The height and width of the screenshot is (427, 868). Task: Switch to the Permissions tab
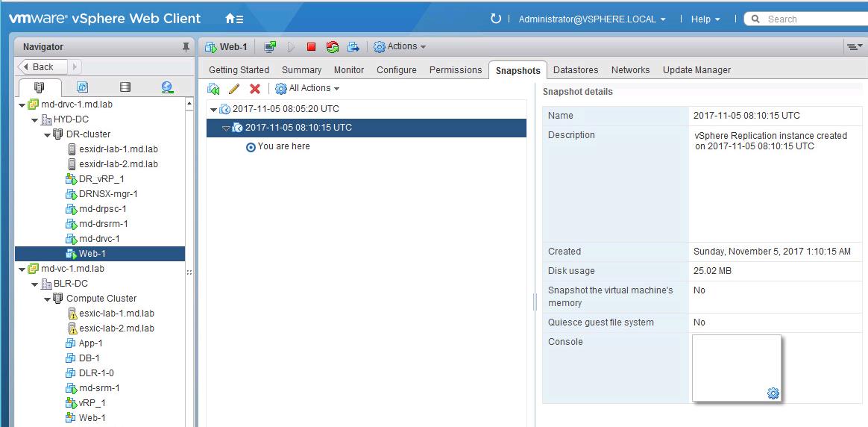point(456,69)
